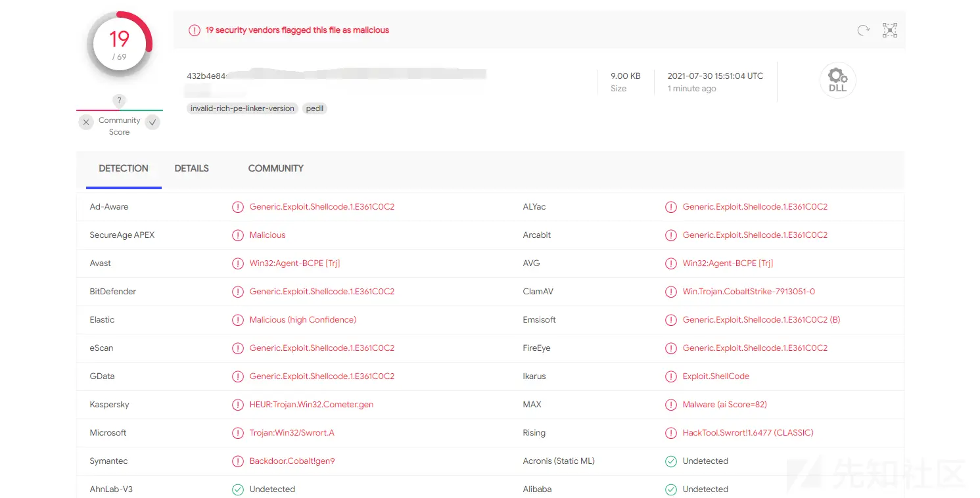Click the file hash starting with 432b4e84
Image resolution: width=980 pixels, height=498 pixels.
(x=206, y=76)
